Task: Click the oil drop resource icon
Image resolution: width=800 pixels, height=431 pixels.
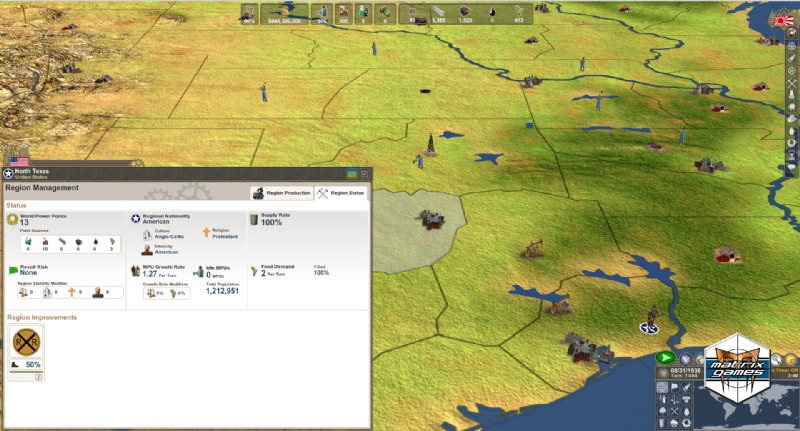Action: click(x=492, y=12)
